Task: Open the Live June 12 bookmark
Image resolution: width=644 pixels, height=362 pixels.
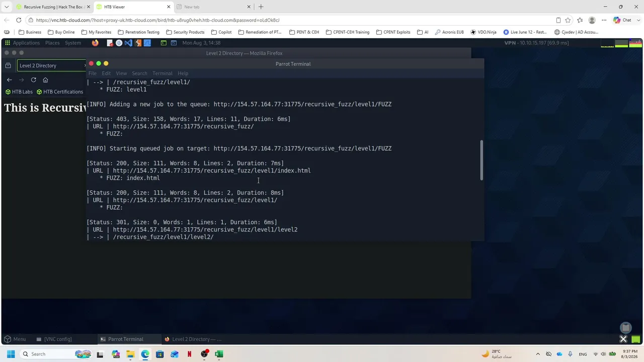Action: [525, 32]
